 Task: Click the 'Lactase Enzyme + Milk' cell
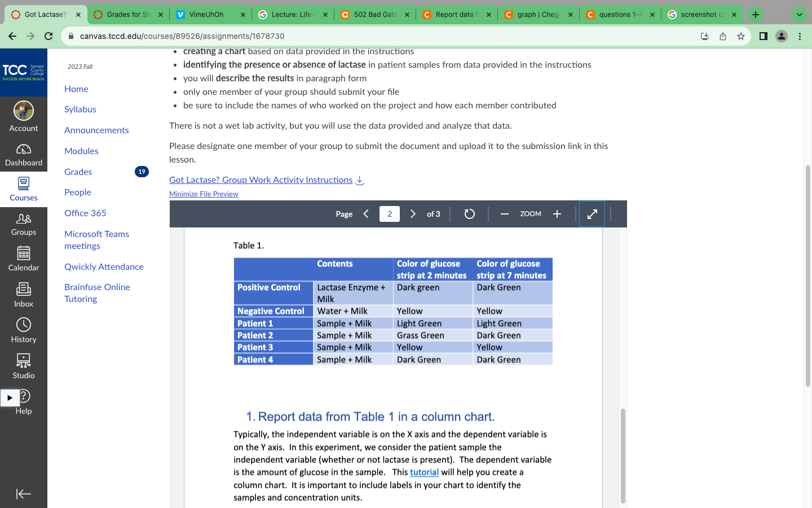(x=353, y=293)
